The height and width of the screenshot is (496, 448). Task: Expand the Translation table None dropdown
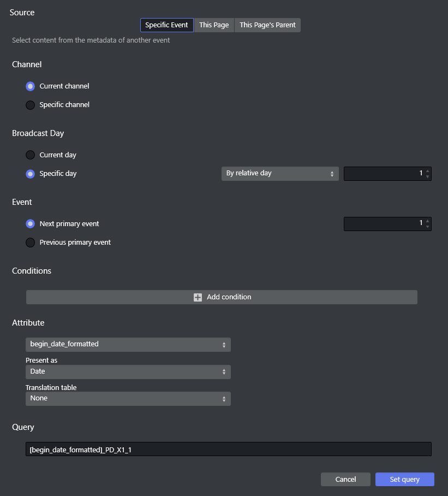coord(128,399)
